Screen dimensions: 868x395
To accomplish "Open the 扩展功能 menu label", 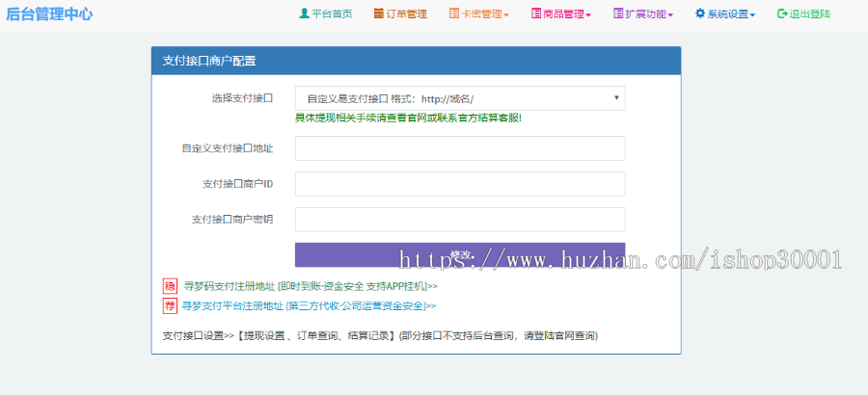I will 645,14.
